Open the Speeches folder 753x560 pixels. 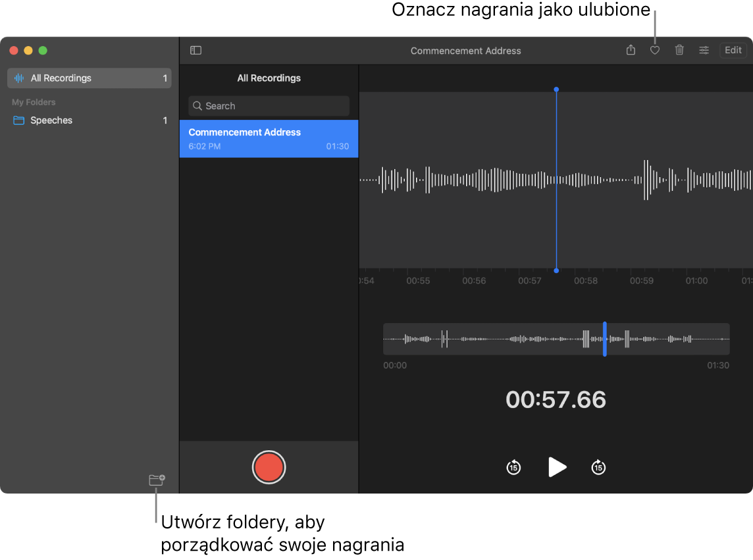click(51, 120)
